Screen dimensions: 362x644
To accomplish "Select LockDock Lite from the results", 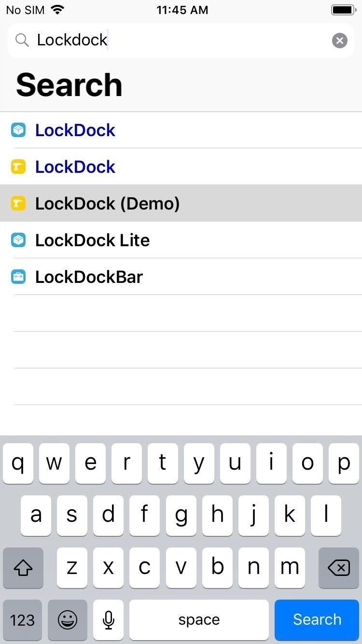I will (x=92, y=240).
